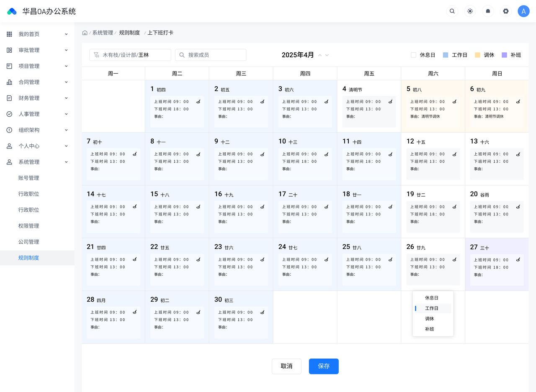The image size is (536, 392).
Task: Click the 保存 button
Action: [x=324, y=366]
